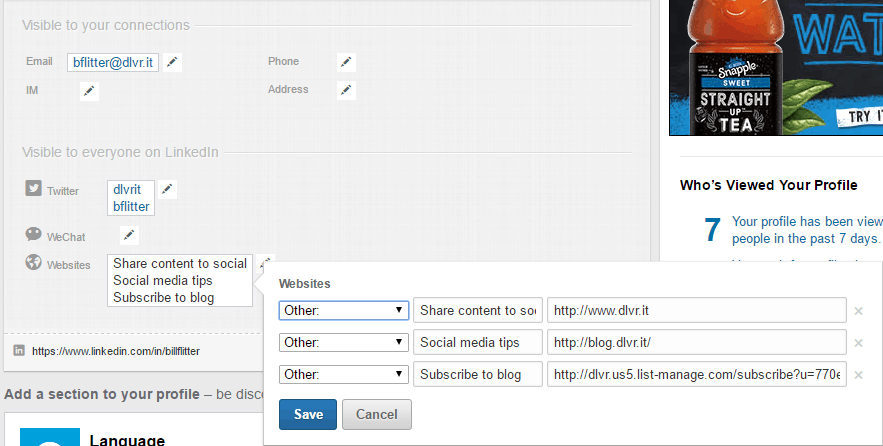Screen dimensions: 883x446
Task: Click the Language section title
Action: pos(127,439)
